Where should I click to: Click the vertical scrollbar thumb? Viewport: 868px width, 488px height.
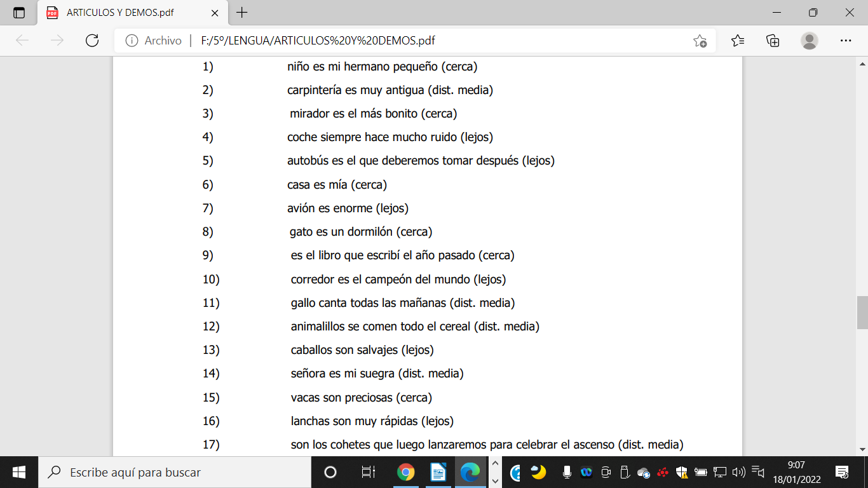coord(862,312)
